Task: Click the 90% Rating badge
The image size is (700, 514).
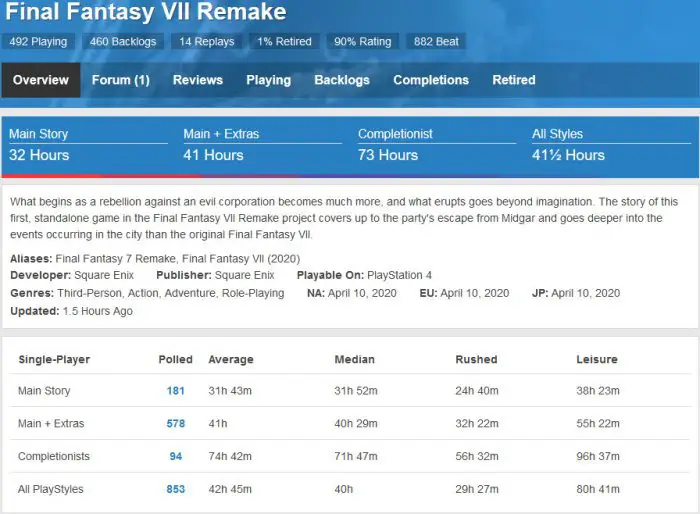Action: (362, 42)
